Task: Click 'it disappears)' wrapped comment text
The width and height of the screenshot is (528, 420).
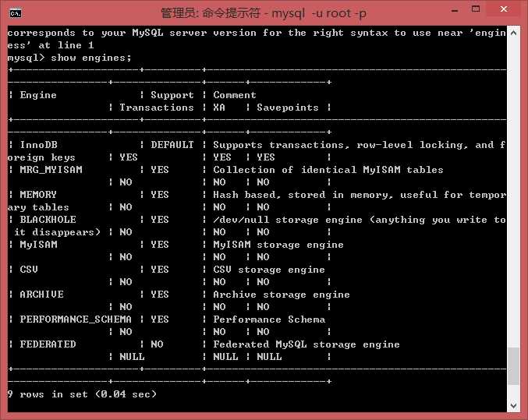Action: 57,232
